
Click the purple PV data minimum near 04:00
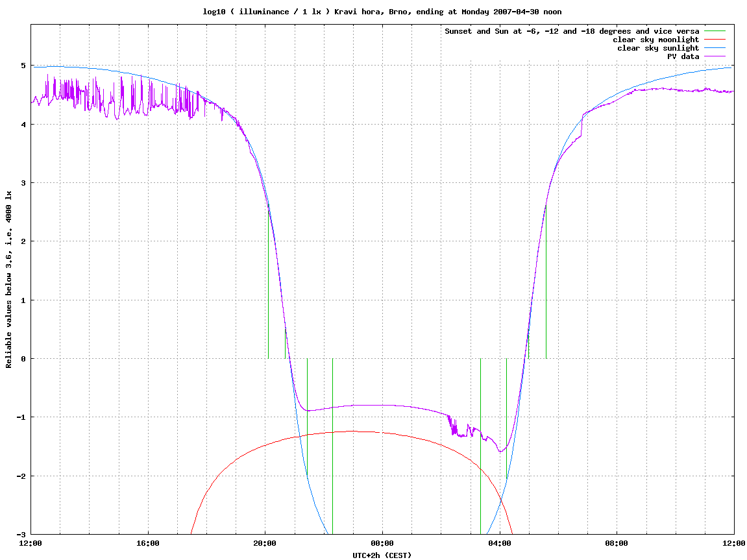click(x=500, y=451)
